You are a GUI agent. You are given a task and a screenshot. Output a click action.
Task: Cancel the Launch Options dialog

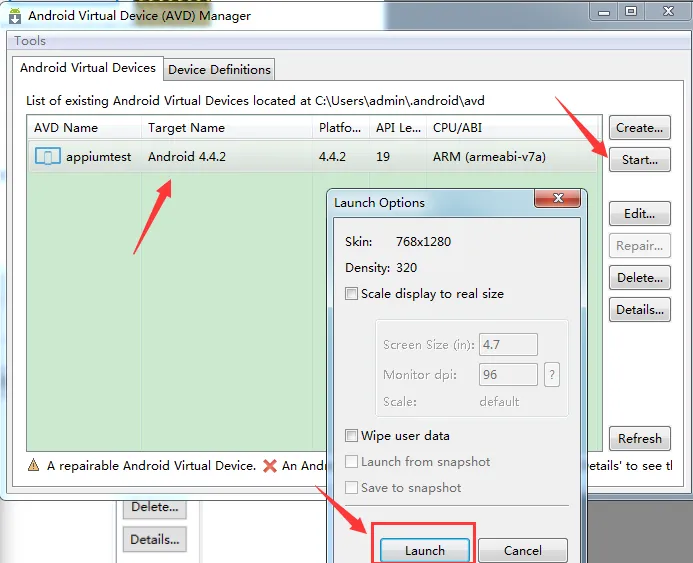(523, 550)
